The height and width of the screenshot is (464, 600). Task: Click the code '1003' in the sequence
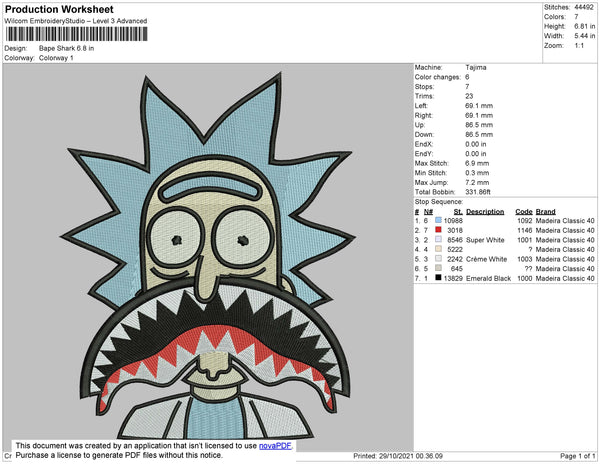tap(525, 259)
